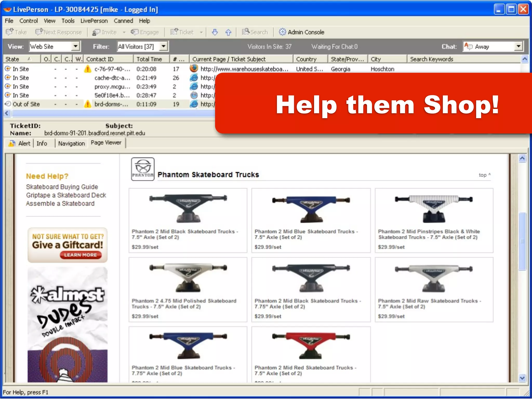Image resolution: width=532 pixels, height=399 pixels.
Task: Click the Engage toolbar icon
Action: coord(134,32)
